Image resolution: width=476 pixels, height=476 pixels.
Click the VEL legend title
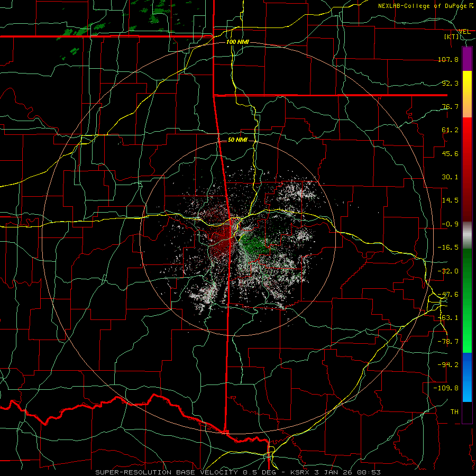pos(464,31)
